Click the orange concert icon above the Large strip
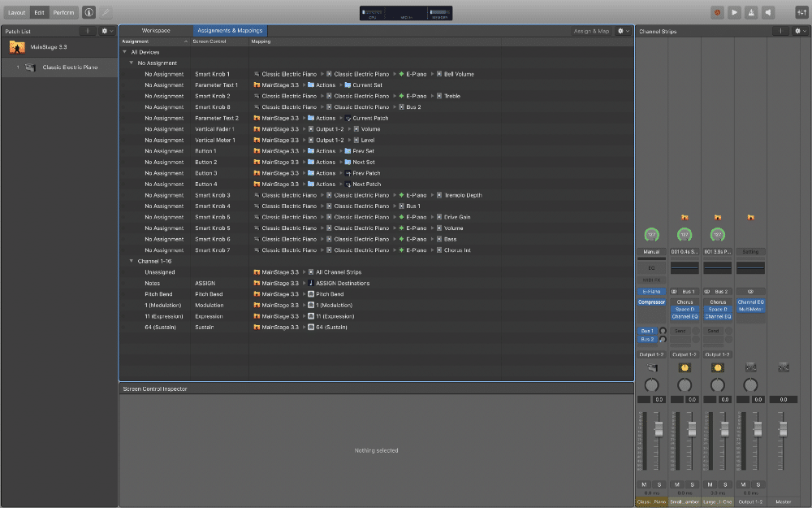This screenshot has height=508, width=812. pyautogui.click(x=718, y=218)
